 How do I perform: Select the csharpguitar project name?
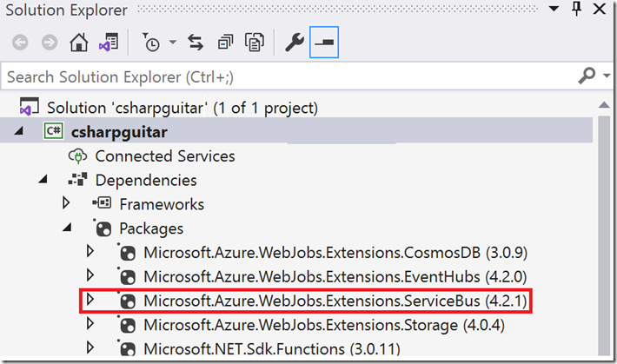pyautogui.click(x=119, y=132)
